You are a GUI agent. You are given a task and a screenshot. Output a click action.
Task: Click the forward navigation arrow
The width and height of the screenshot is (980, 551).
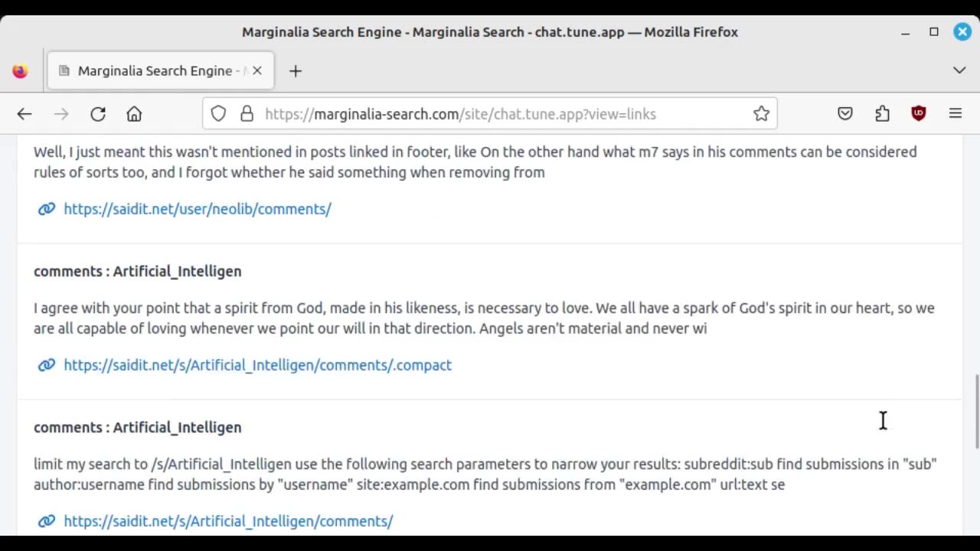[61, 114]
